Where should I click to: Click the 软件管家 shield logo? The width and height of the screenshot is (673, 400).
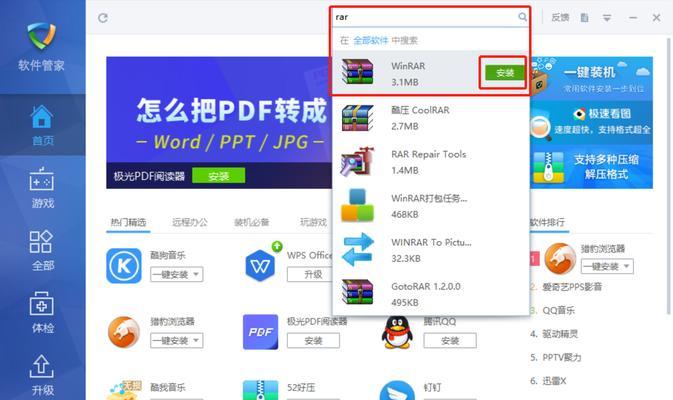click(42, 36)
